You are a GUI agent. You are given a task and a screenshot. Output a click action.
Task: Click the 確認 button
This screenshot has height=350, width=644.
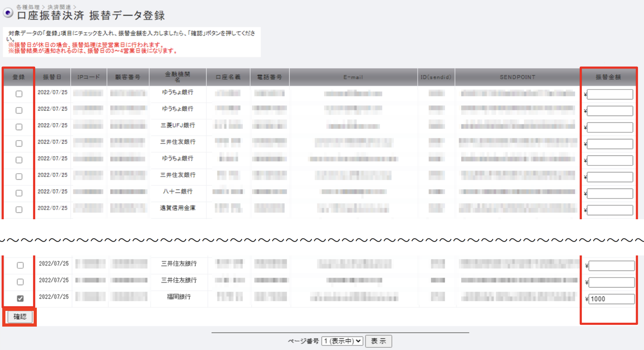click(20, 317)
